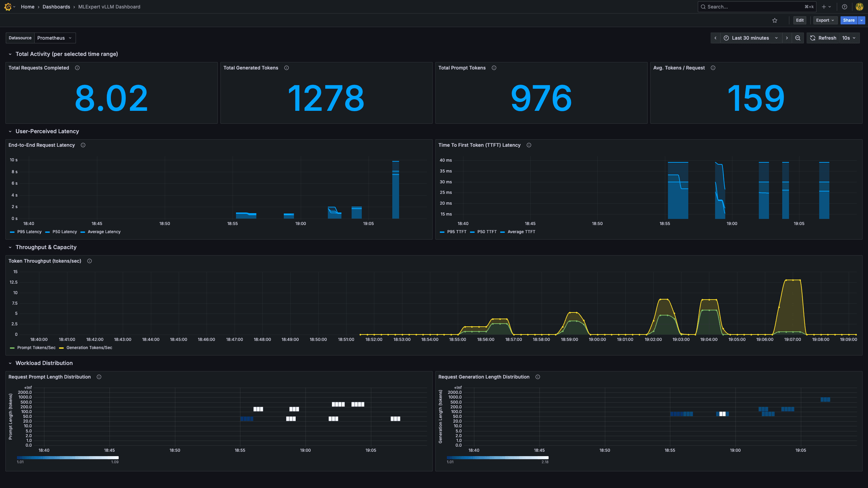The height and width of the screenshot is (488, 868).
Task: Click the refresh dashboard icon
Action: (813, 38)
